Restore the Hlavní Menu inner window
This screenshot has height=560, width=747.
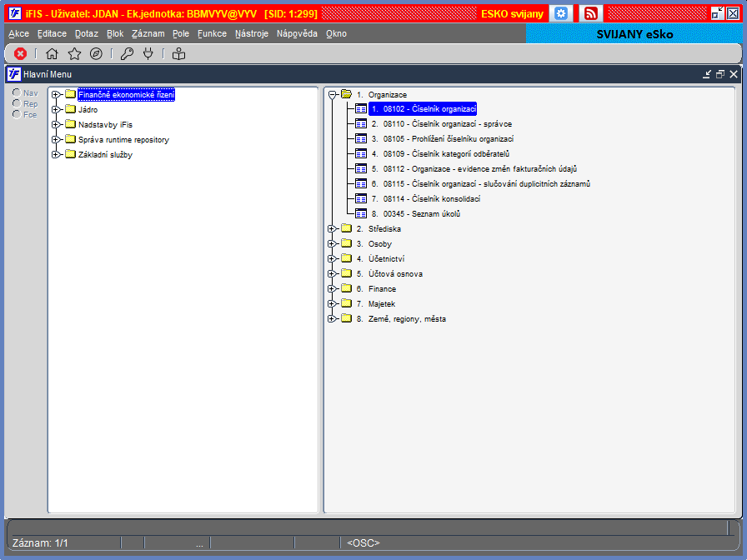click(x=720, y=74)
